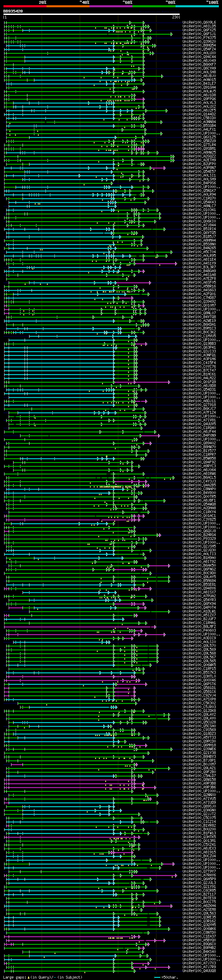This screenshot has width=222, height=980.
Task: Select the UniRef100_Q94C44 row label
Action: point(199,57)
